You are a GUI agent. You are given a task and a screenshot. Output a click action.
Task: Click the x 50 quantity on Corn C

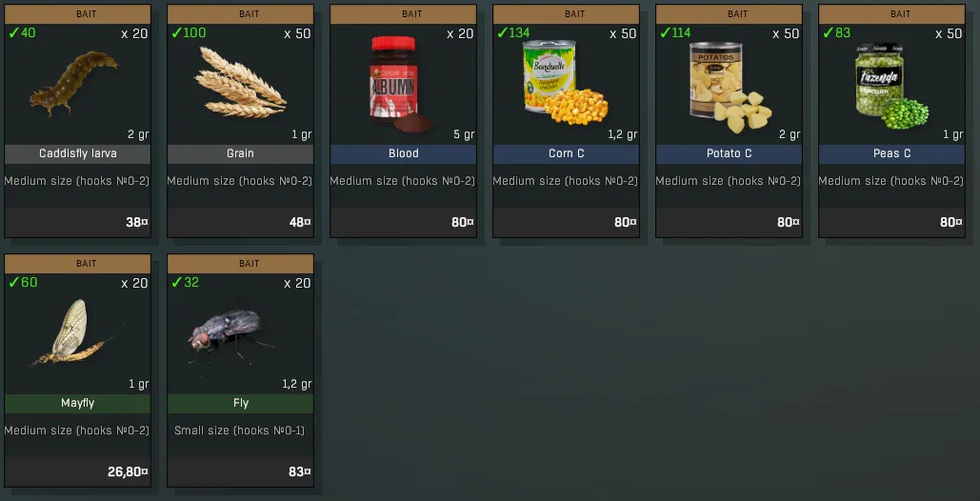point(623,33)
